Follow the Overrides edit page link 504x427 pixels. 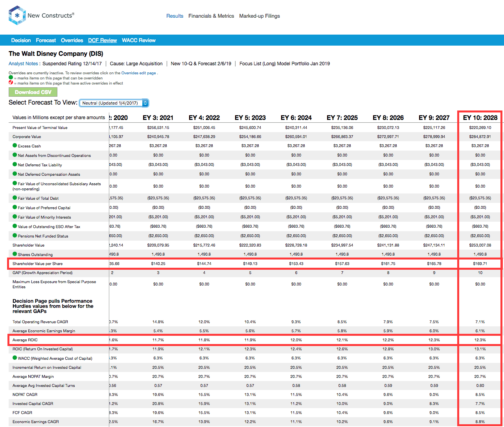138,73
